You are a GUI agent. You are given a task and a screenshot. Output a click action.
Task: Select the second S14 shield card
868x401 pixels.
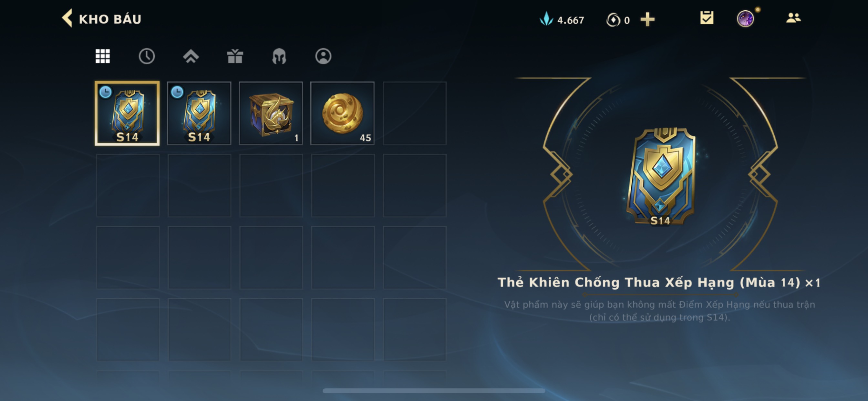[x=199, y=114]
